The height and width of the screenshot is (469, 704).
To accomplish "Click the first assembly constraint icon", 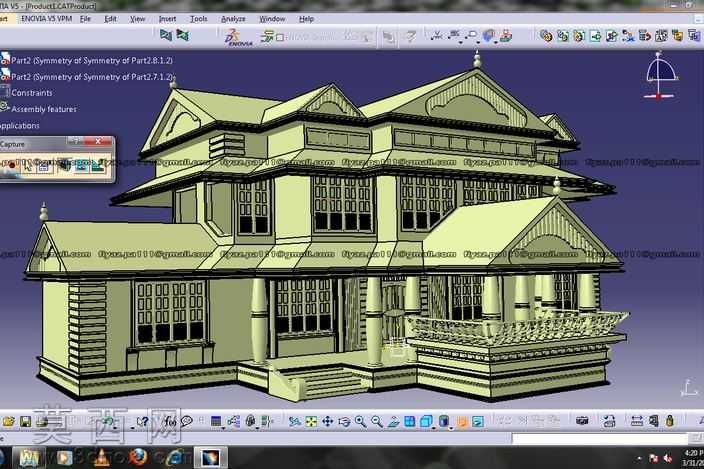I will (x=546, y=35).
